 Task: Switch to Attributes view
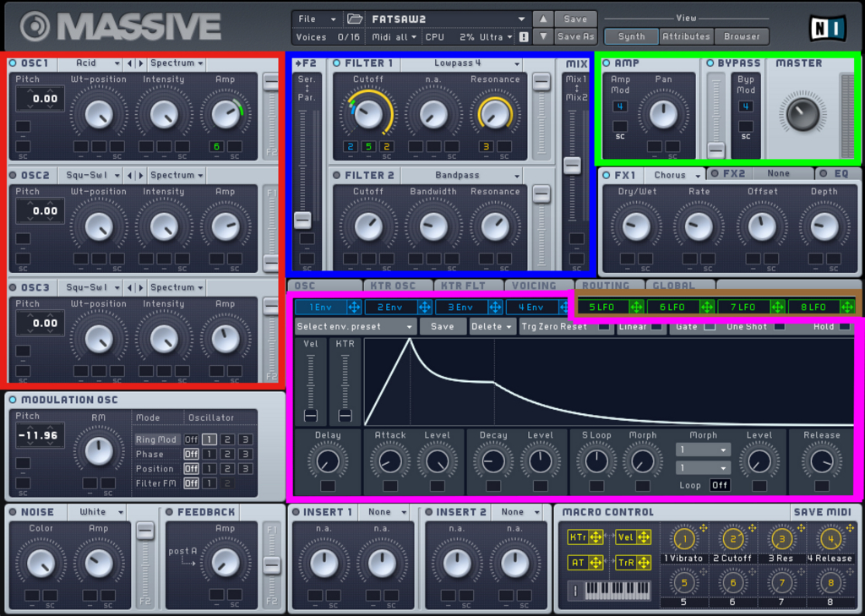pyautogui.click(x=686, y=36)
